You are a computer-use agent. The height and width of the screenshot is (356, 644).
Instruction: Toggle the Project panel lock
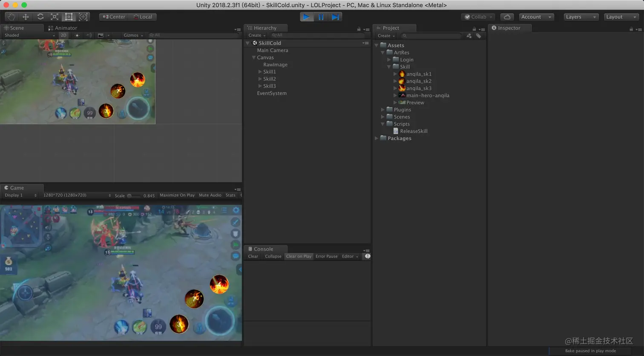(x=474, y=29)
